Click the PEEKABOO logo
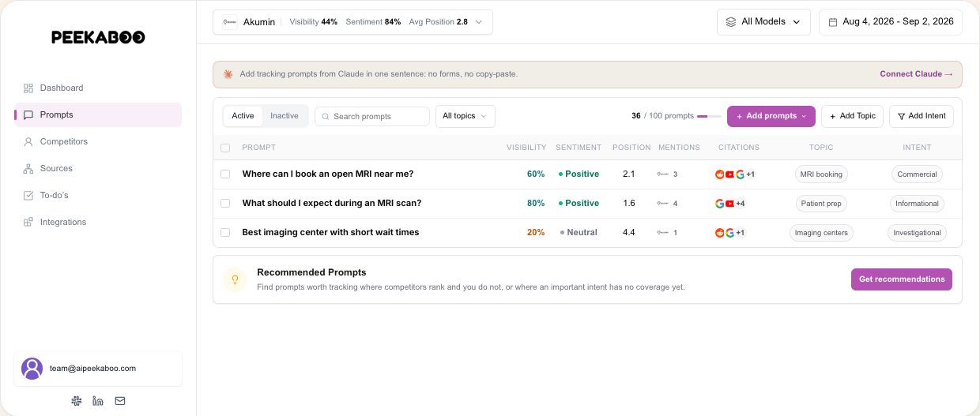Screen dimensions: 980x416 coord(98,37)
